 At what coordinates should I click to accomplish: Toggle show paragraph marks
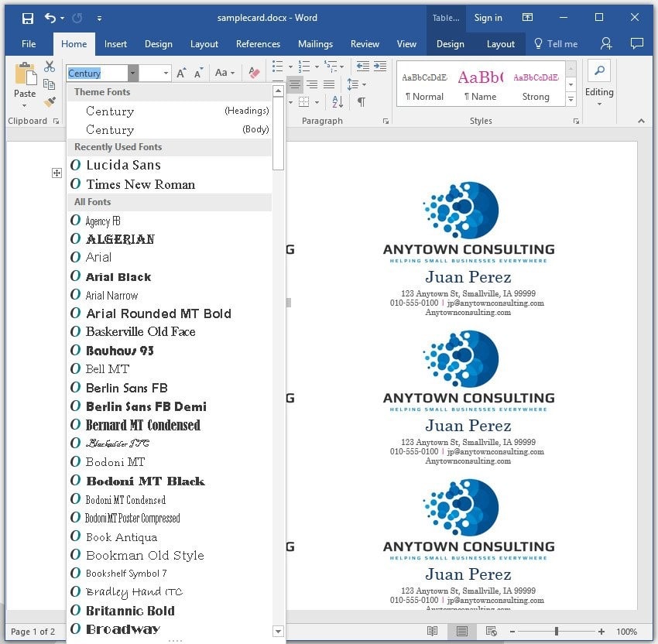click(x=362, y=102)
